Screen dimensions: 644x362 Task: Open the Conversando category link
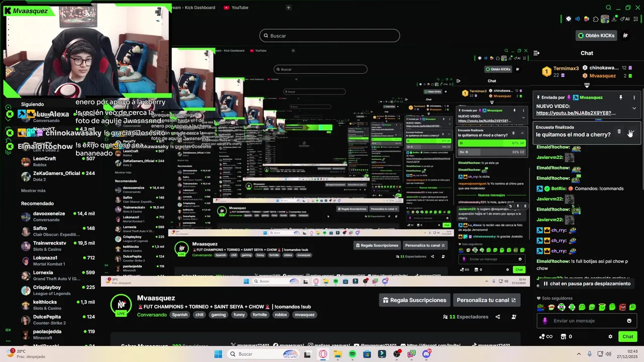pos(152,315)
